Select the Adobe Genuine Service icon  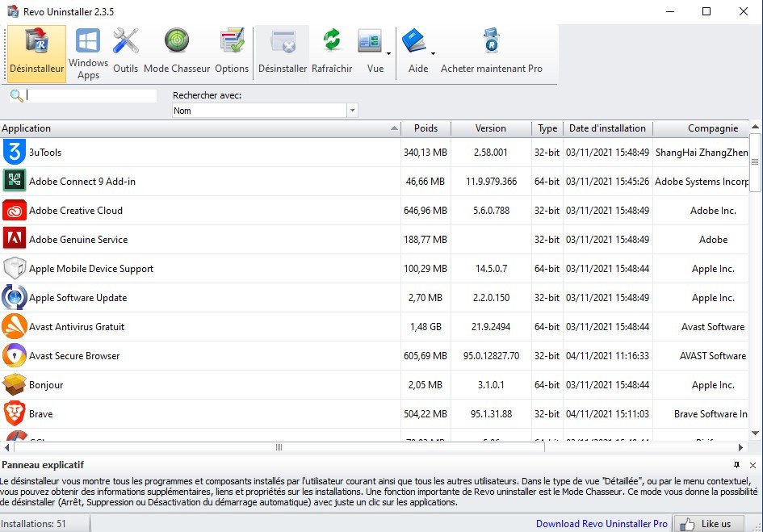(x=14, y=239)
